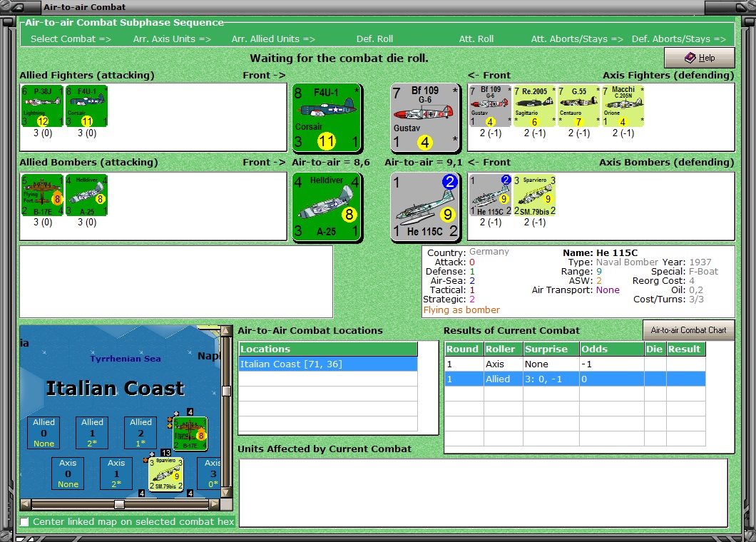Select B-17E Flying Fortress counter in Allied Bombers list
Viewport: 756px width, 542px height.
click(x=42, y=195)
